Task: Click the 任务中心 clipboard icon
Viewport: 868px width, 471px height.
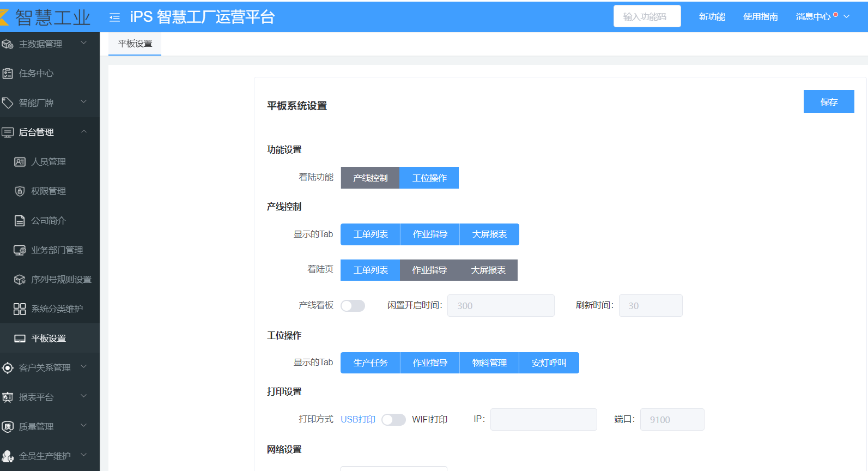Action: coord(8,73)
